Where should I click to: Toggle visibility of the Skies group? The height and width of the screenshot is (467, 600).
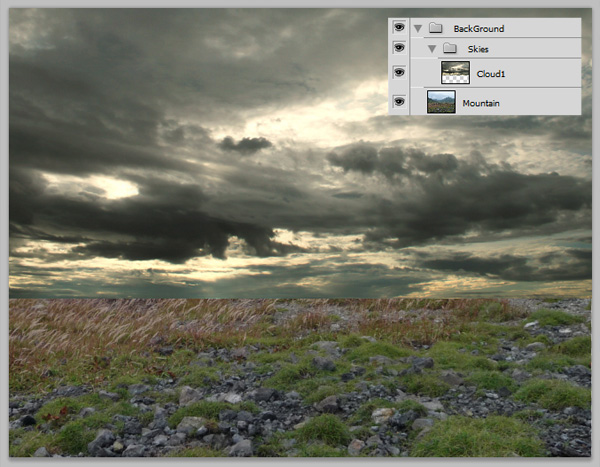(399, 48)
